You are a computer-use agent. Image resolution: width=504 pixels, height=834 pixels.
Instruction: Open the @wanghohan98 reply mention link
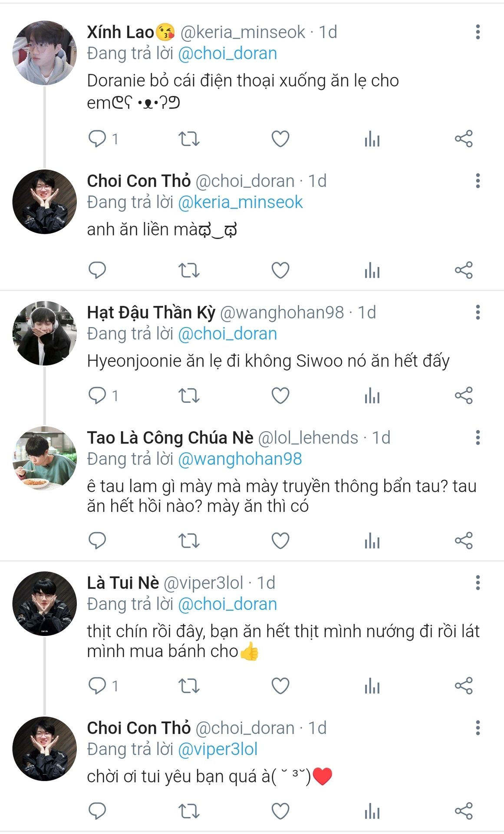click(x=240, y=459)
